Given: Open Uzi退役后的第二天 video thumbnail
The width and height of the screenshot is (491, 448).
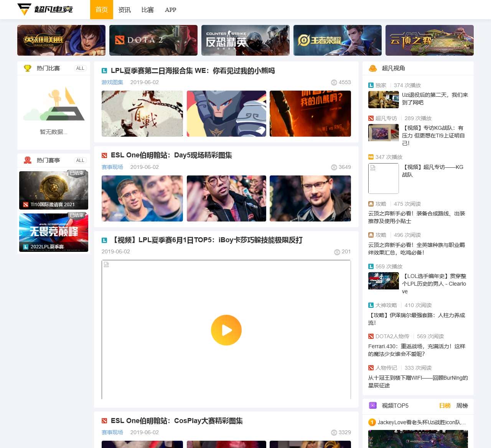Looking at the screenshot, I should [x=384, y=100].
